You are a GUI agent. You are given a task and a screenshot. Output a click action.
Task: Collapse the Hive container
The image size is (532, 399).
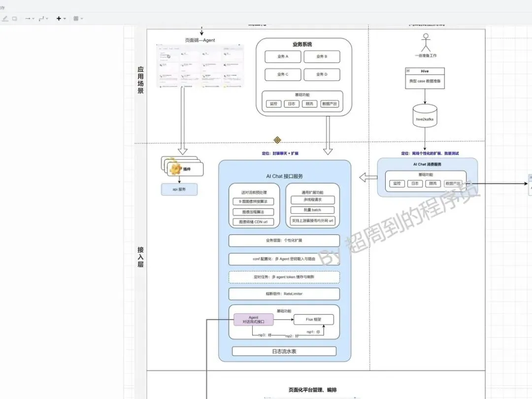coord(408,71)
